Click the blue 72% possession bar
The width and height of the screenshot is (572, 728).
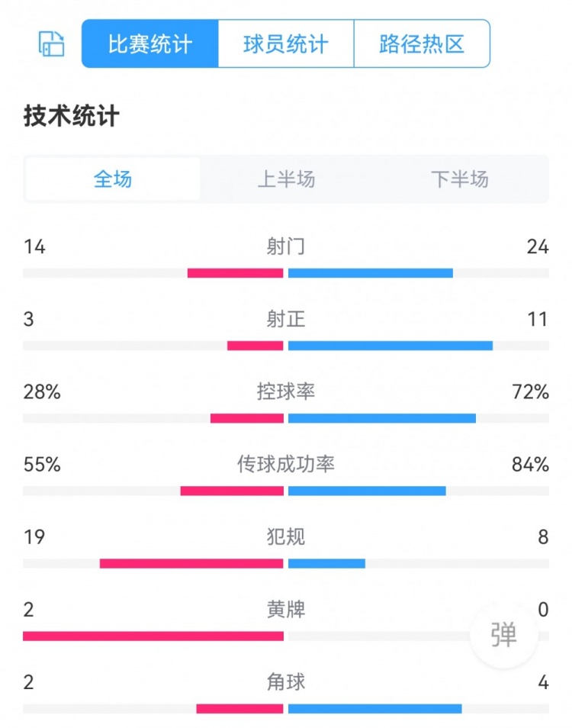coord(381,418)
